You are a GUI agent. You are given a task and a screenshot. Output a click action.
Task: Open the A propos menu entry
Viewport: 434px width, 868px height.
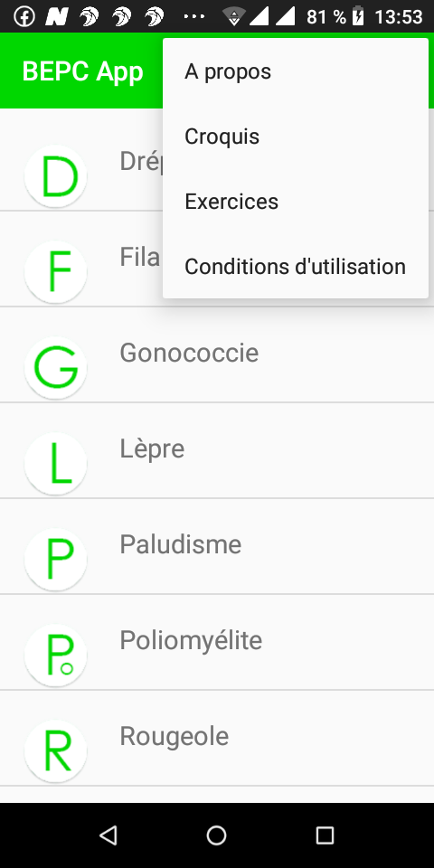pyautogui.click(x=296, y=71)
